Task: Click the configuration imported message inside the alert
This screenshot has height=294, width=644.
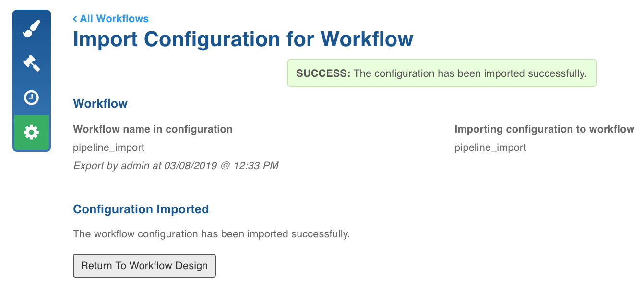Action: point(470,73)
